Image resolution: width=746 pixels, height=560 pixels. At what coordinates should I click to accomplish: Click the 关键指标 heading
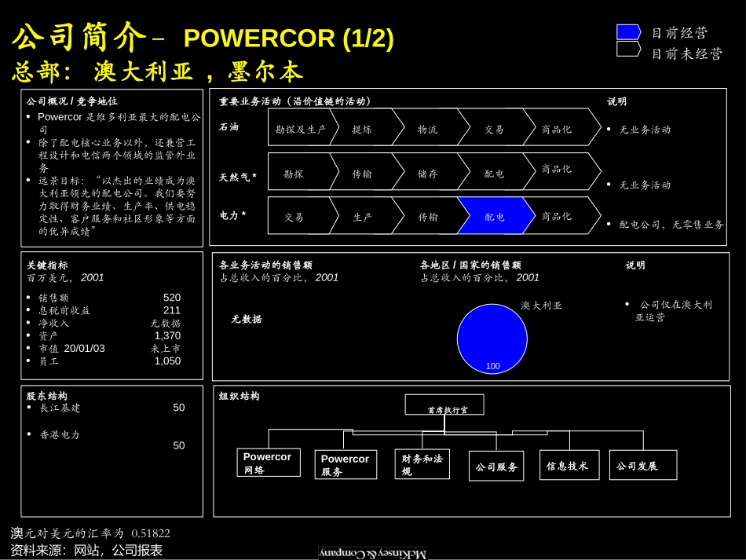[47, 265]
